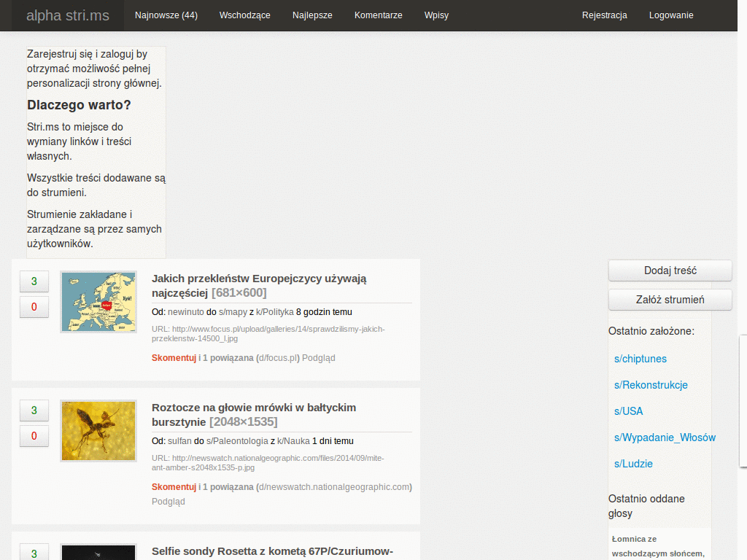Open the s/Wypadanie_Włosów stream
Screen dimensions: 747x560
(665, 437)
